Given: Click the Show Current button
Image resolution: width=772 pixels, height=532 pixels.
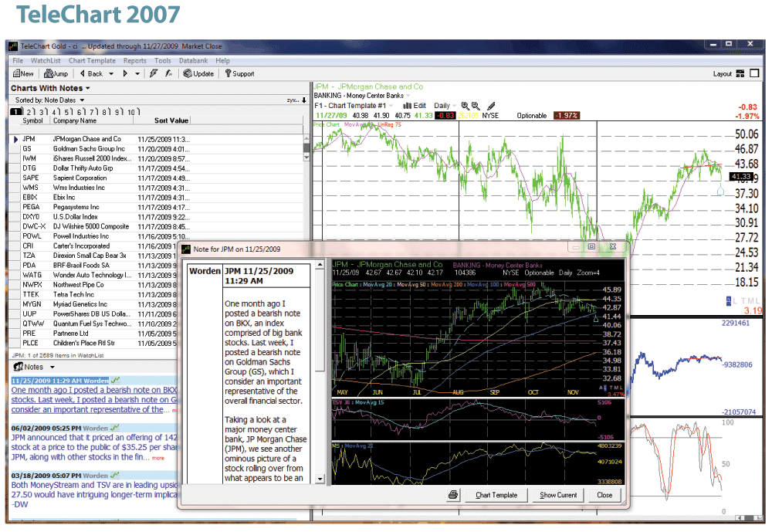Looking at the screenshot, I should (558, 495).
